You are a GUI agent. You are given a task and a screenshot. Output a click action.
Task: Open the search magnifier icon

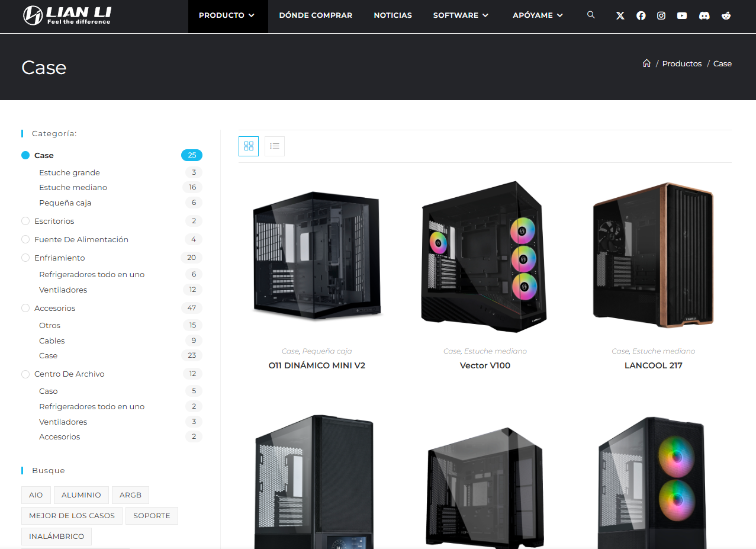pyautogui.click(x=591, y=15)
